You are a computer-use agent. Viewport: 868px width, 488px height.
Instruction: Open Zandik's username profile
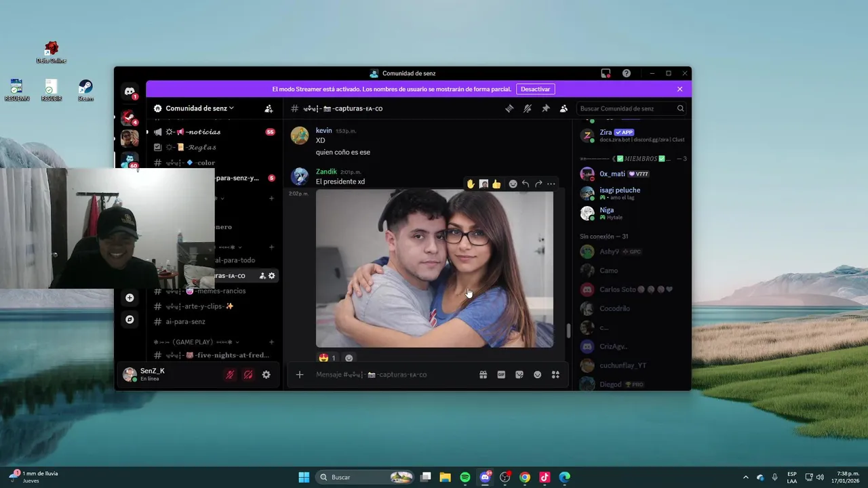pos(326,171)
